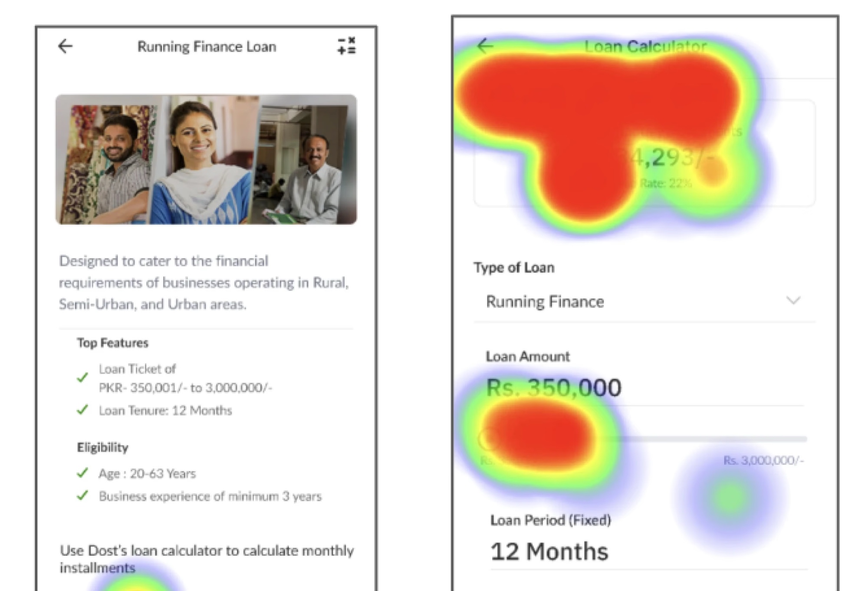This screenshot has height=591, width=868.
Task: Click the checkmark beside Age 20-63 Years
Action: [82, 472]
